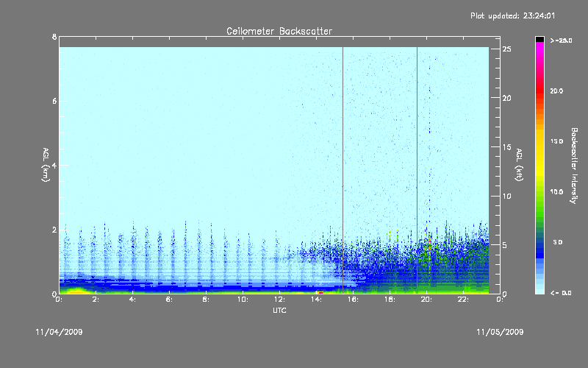Click the UTC x-axis label
588x368 pixels.
pyautogui.click(x=279, y=310)
